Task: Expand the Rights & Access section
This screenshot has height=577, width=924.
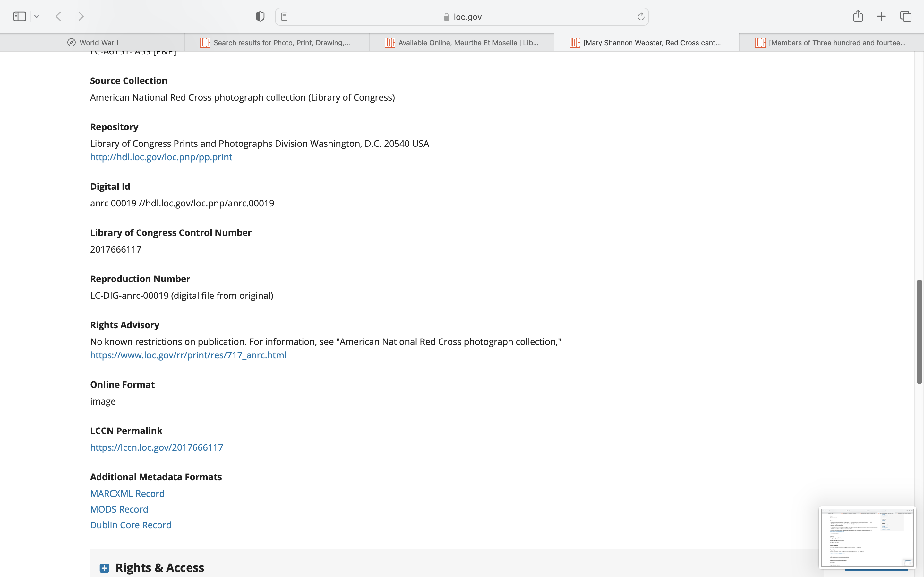Action: [x=104, y=568]
